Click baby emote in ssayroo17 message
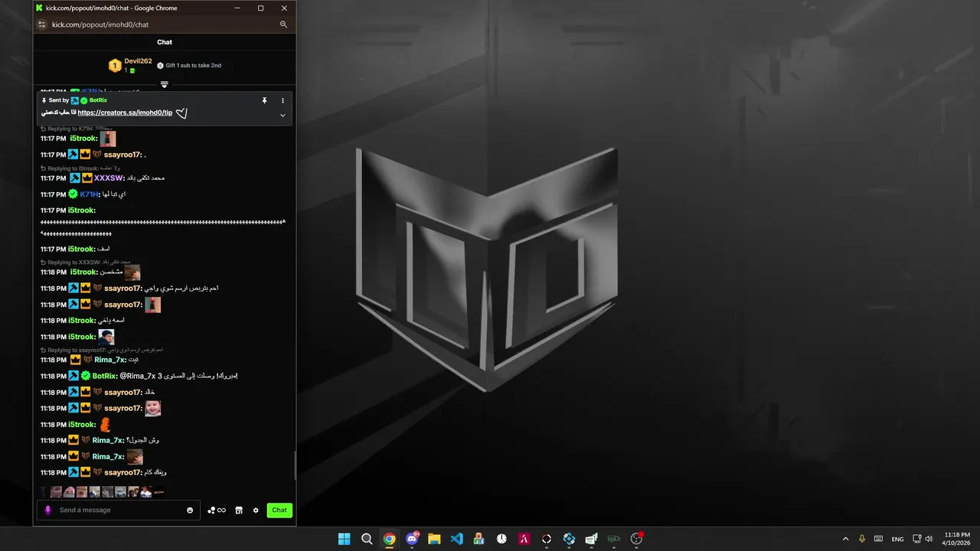This screenshot has width=980, height=551. click(x=152, y=408)
